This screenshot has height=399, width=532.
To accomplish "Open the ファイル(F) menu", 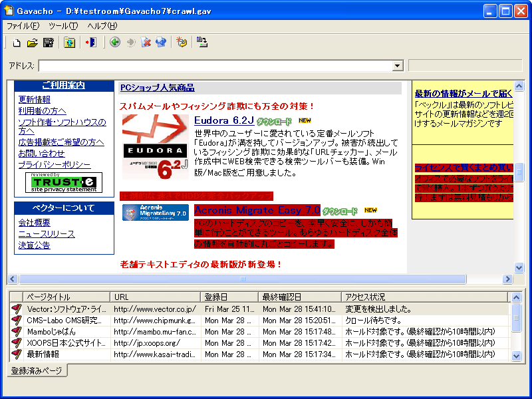I will click(x=23, y=26).
